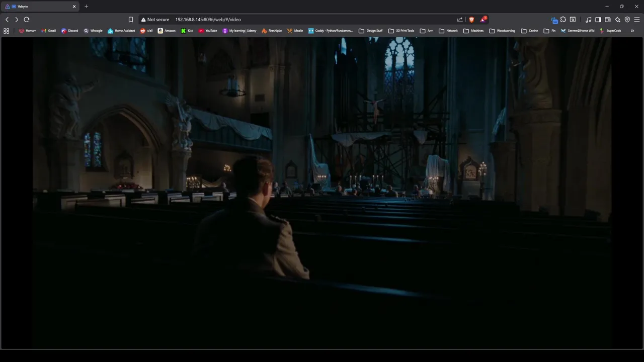Reload the current page
The height and width of the screenshot is (362, 644).
point(27,20)
